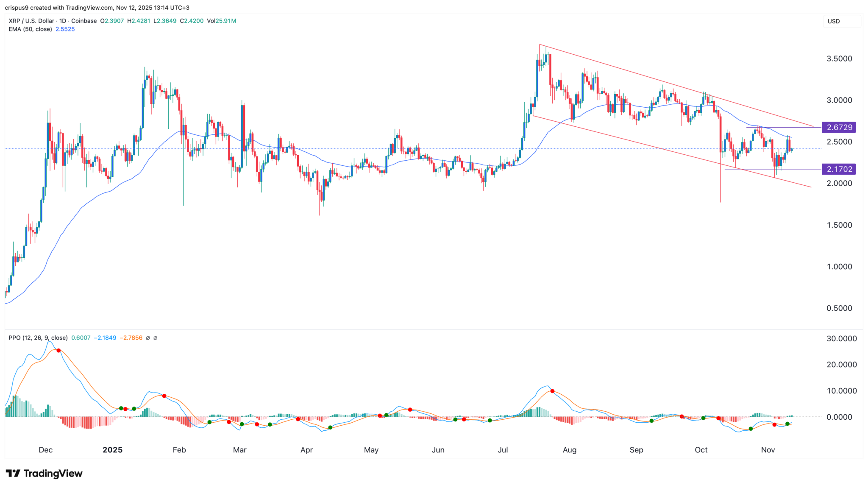Click the green crossover dot in mid-April PPO
The width and height of the screenshot is (868, 488).
tap(330, 427)
